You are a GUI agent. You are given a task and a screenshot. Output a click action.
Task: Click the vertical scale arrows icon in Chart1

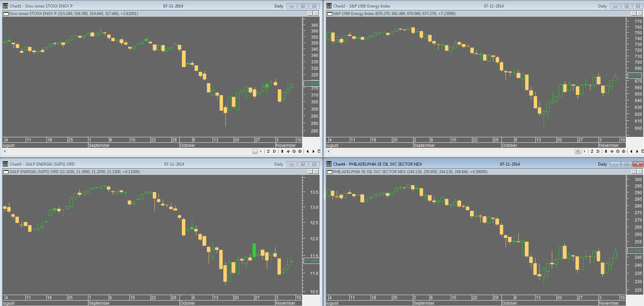282,151
